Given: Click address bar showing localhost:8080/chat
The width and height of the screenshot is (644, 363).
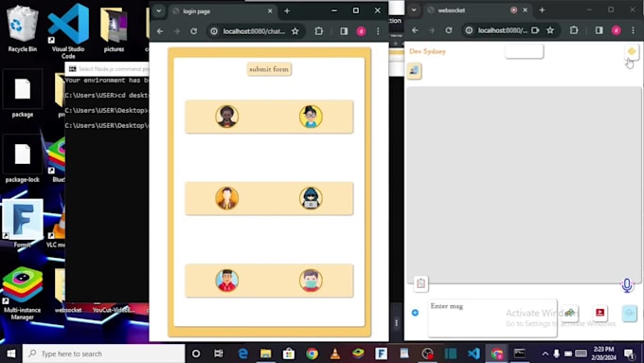Looking at the screenshot, I should click(x=254, y=31).
